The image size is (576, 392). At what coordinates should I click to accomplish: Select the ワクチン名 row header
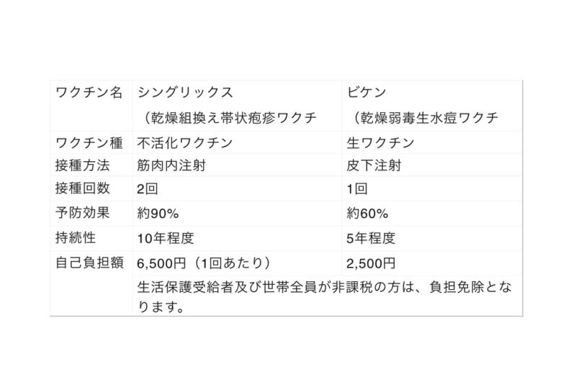89,93
